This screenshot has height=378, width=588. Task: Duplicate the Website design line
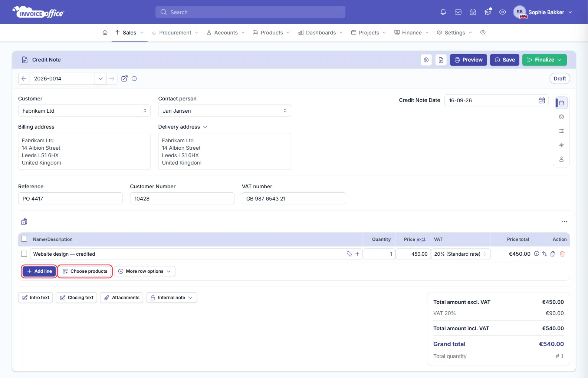(x=553, y=254)
